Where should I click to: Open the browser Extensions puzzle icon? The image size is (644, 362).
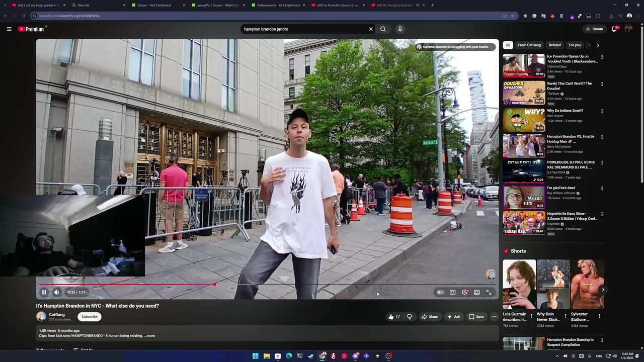(598, 16)
